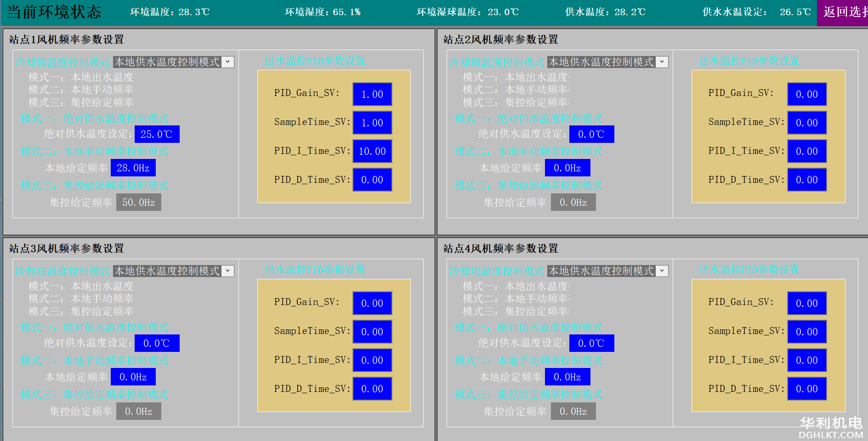Edit Station 2 local given frequency field
Image resolution: width=868 pixels, height=441 pixels.
tap(567, 168)
